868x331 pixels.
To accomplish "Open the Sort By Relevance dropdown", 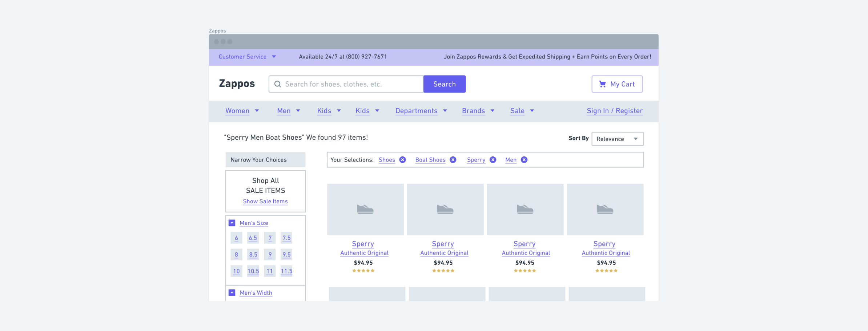I will 618,139.
